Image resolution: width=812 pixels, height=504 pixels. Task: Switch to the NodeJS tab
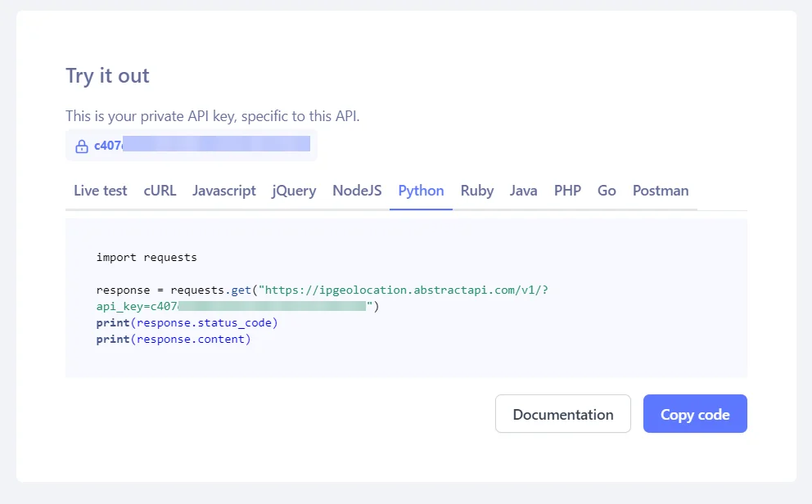tap(357, 191)
